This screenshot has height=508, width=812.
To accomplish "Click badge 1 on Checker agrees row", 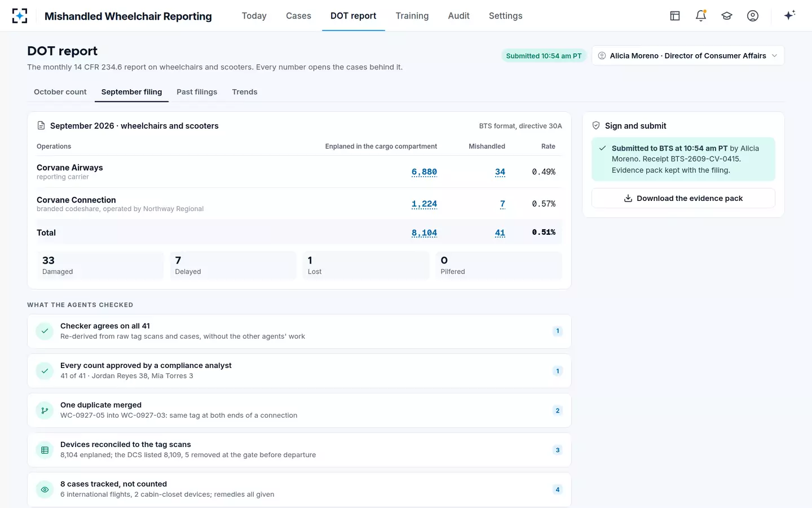I will [x=558, y=331].
